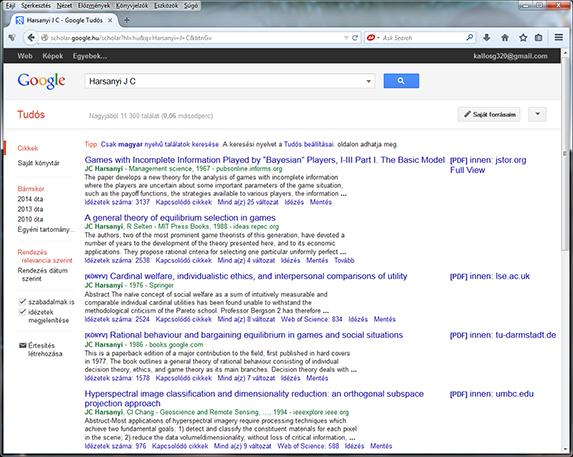Image resolution: width=573 pixels, height=457 pixels.
Task: Expand the search box dropdown arrow
Action: [368, 81]
